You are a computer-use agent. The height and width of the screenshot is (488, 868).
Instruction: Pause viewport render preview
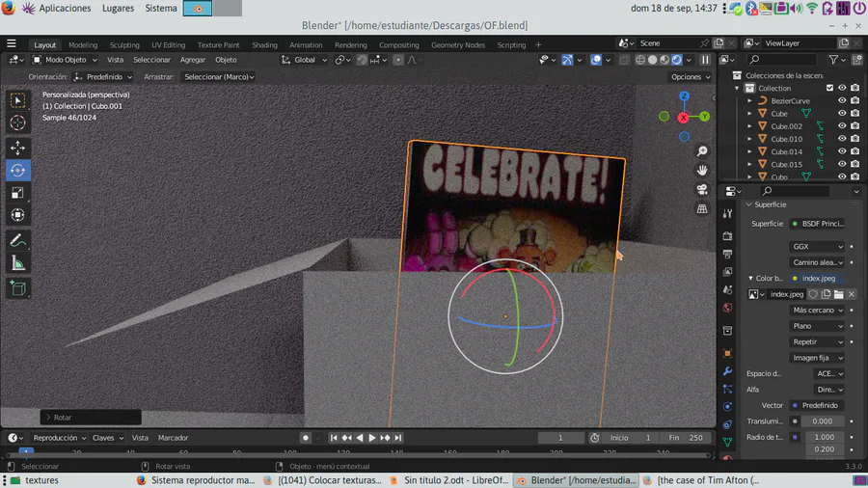705,60
